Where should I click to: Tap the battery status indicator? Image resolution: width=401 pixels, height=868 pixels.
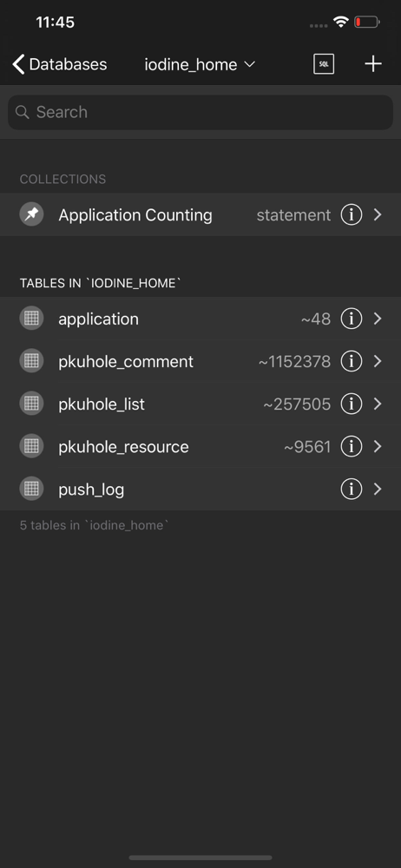click(366, 23)
